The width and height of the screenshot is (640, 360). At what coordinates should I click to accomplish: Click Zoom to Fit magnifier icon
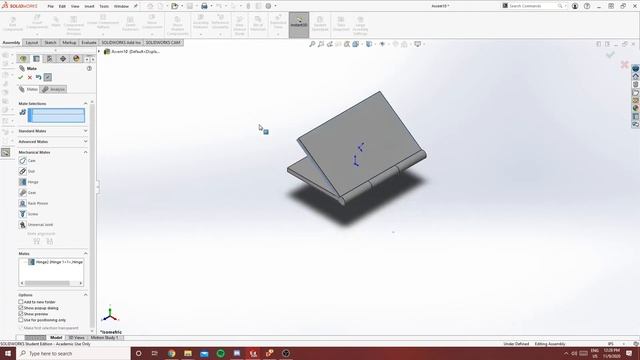tap(312, 44)
